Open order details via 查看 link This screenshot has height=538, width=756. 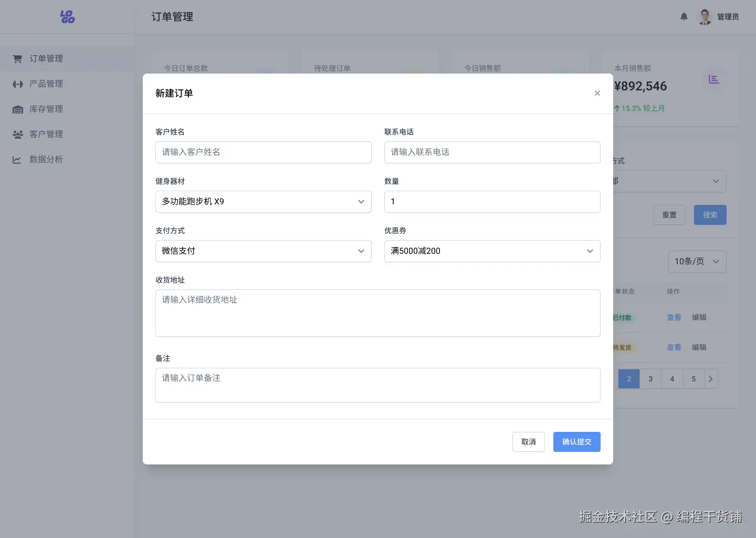[674, 317]
